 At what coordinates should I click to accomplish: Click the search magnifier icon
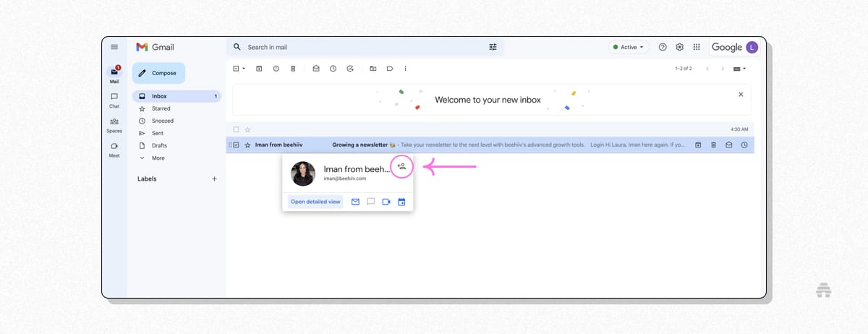237,47
